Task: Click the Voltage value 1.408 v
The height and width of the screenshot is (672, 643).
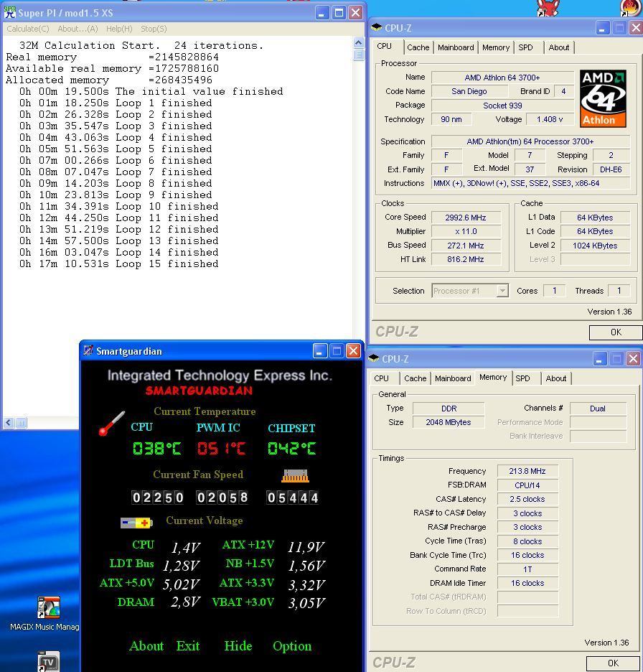Action: point(550,120)
